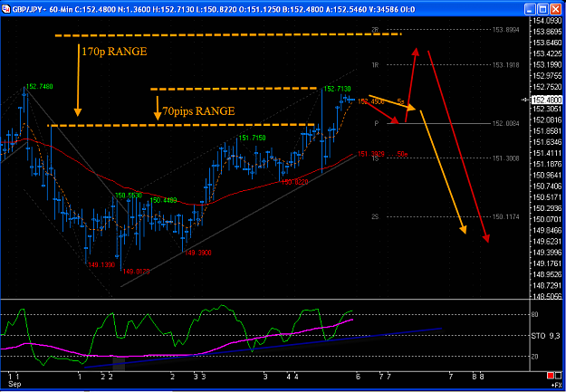This screenshot has width=566, height=392.
Task: Click the date label 6 on time axis
Action: point(358,377)
